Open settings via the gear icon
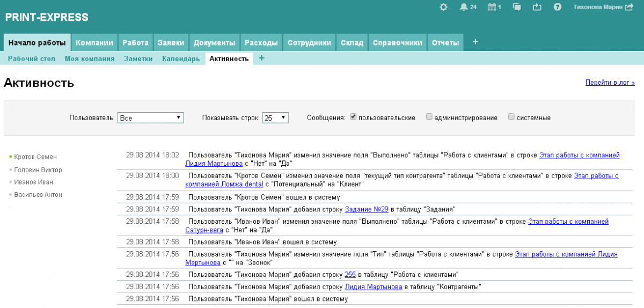 pos(443,7)
